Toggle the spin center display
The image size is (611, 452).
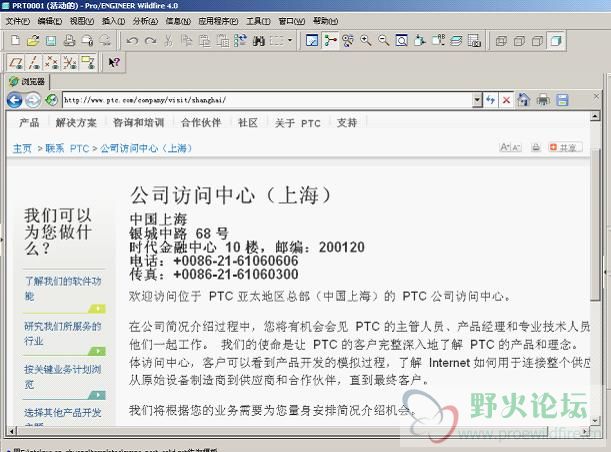(x=330, y=41)
